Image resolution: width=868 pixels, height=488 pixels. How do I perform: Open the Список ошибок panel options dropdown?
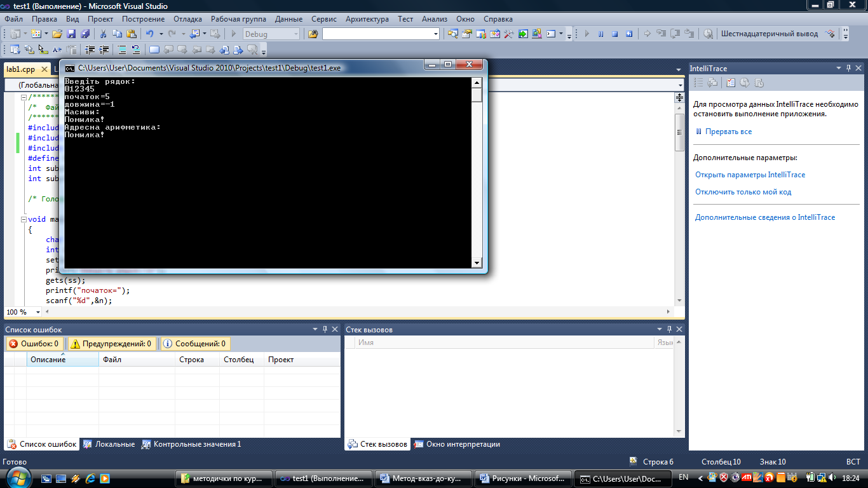click(315, 329)
